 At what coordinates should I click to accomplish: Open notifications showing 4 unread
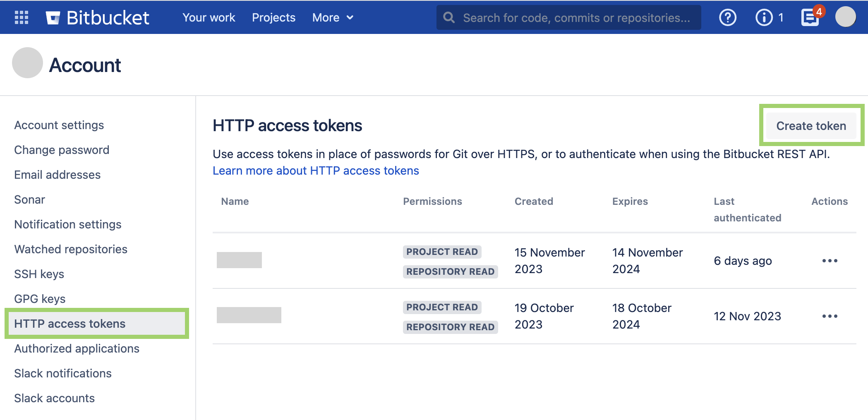[x=810, y=18]
